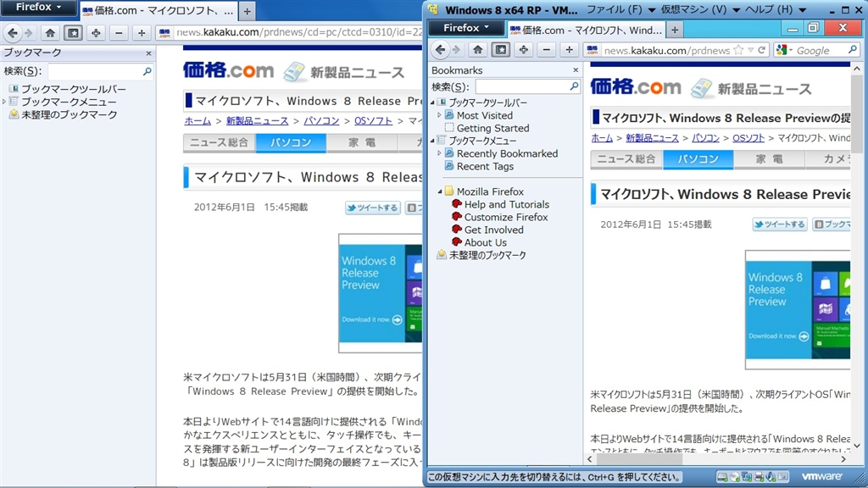
Task: Expand ブックマークメニュー in left sidebar
Action: click(x=4, y=102)
